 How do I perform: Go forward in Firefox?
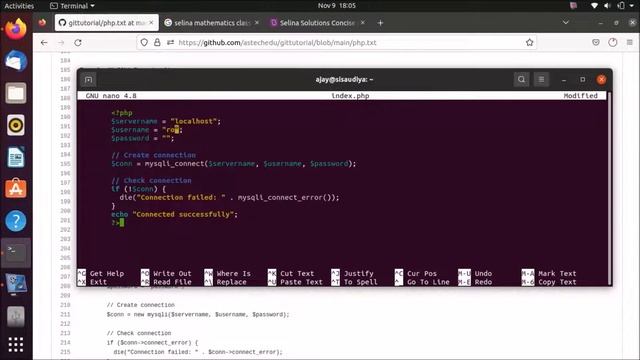click(61, 42)
